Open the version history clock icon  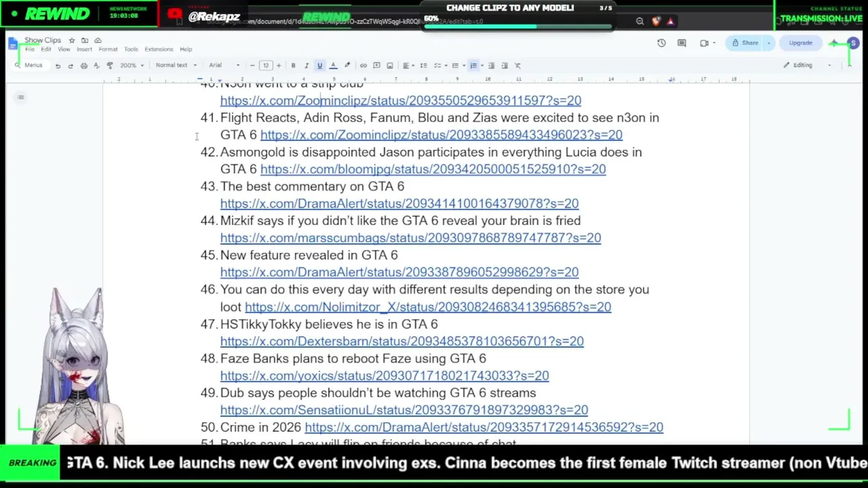click(662, 43)
